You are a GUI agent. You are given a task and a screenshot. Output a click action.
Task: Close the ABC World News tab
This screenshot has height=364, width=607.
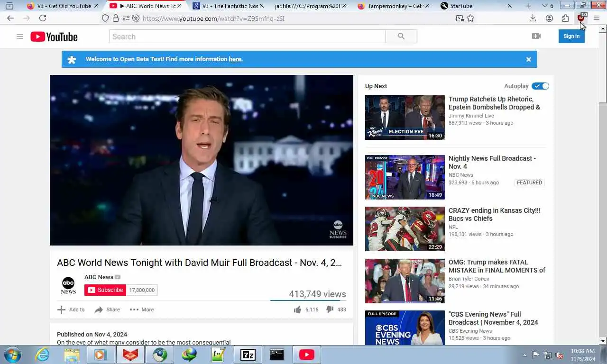click(179, 6)
